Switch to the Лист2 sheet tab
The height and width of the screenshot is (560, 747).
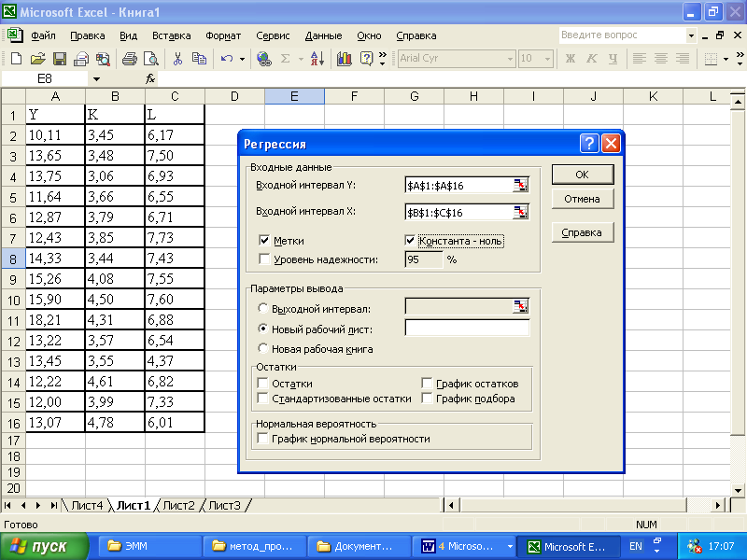click(x=178, y=505)
